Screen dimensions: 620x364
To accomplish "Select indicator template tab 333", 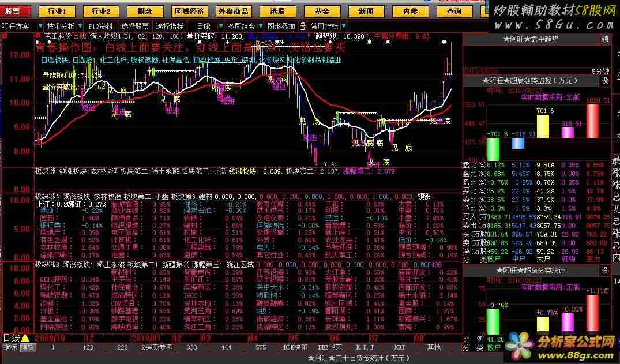I will tap(192, 347).
